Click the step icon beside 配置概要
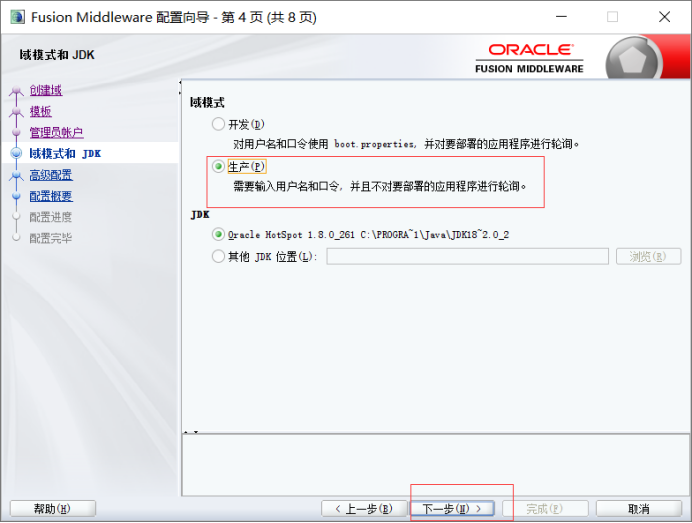Image resolution: width=692 pixels, height=523 pixels. click(16, 197)
